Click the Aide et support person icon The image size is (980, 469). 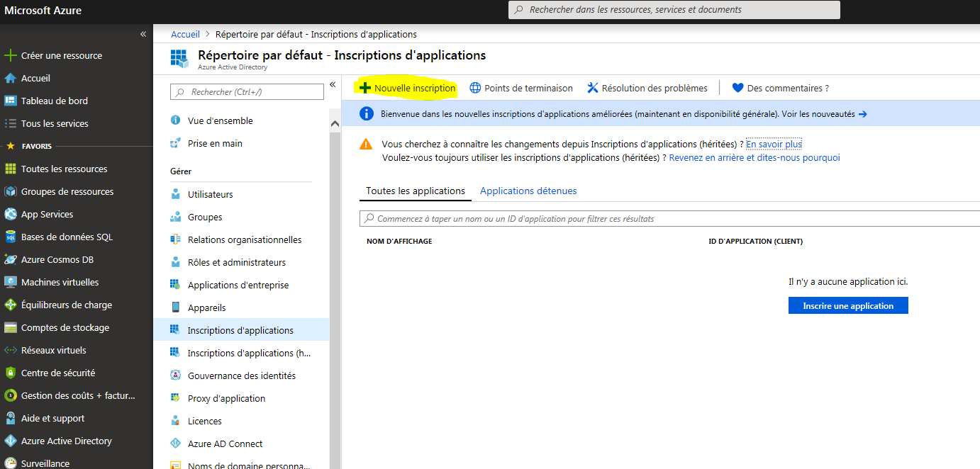click(11, 418)
